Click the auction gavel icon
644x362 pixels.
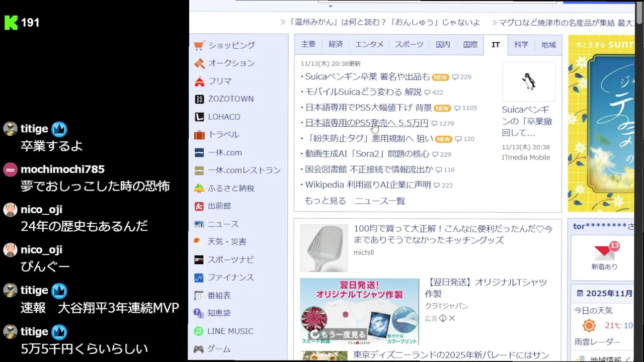click(199, 63)
